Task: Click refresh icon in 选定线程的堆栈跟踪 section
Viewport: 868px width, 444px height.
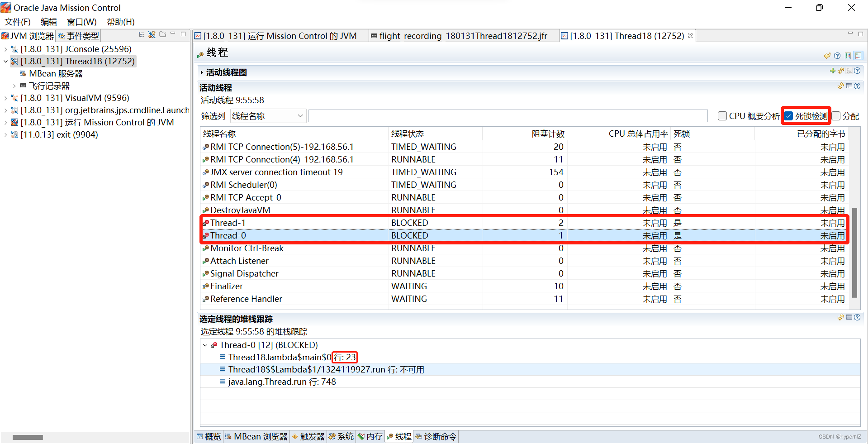Action: 841,317
